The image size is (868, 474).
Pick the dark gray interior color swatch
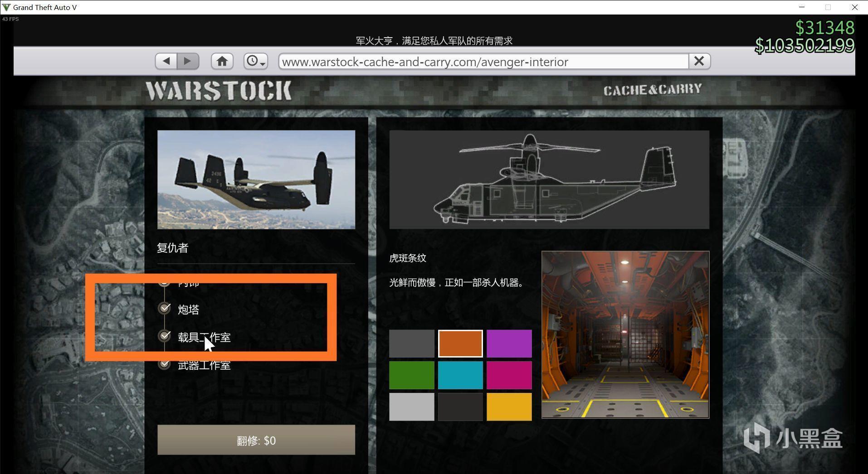[412, 343]
